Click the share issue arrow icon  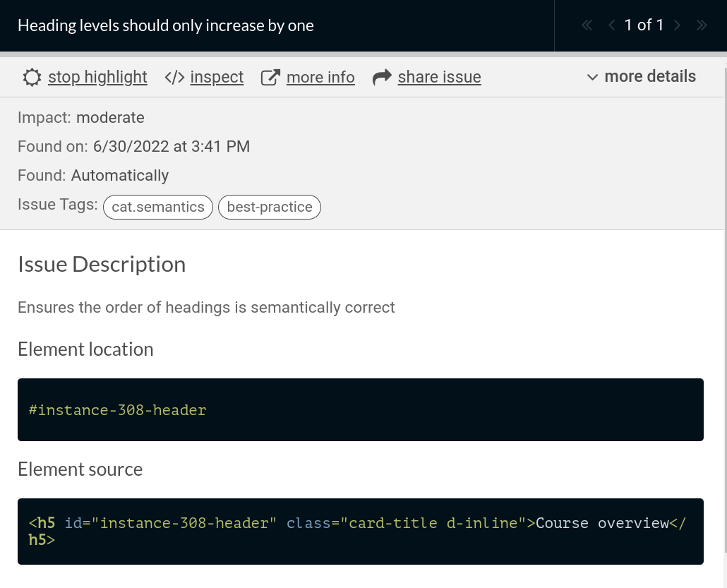[x=382, y=78]
